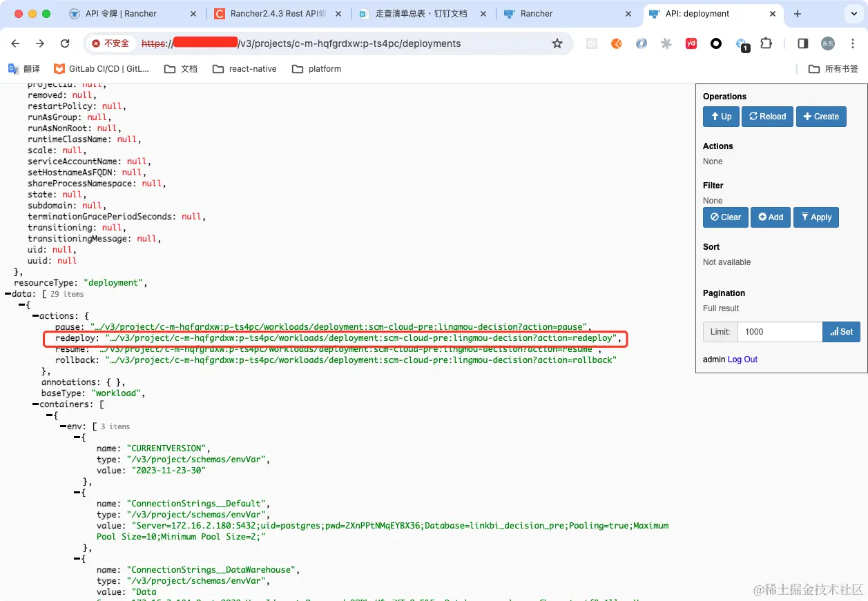Image resolution: width=868 pixels, height=601 pixels.
Task: Collapse the ConnectionStrings__Default env object
Action: 77,493
